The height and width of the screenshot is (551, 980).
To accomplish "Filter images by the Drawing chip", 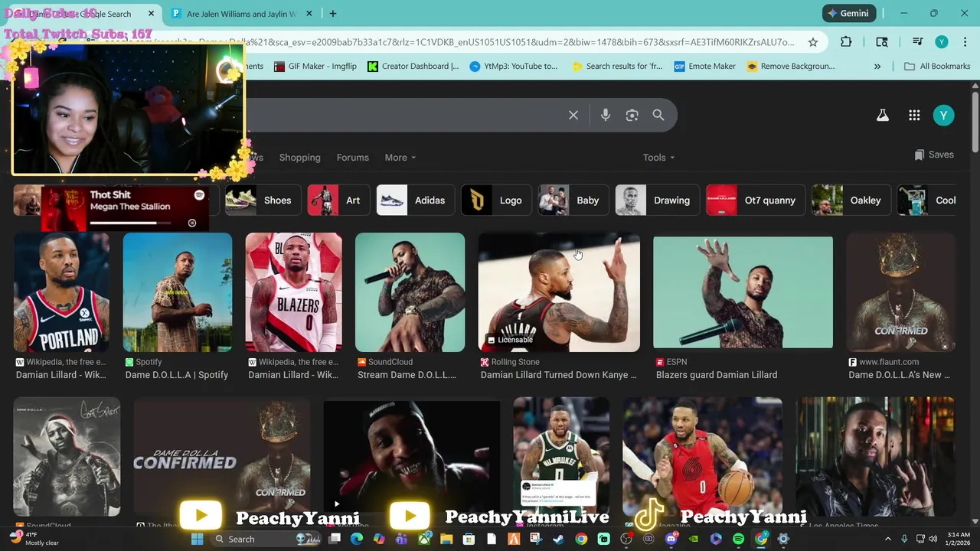I will tap(657, 201).
